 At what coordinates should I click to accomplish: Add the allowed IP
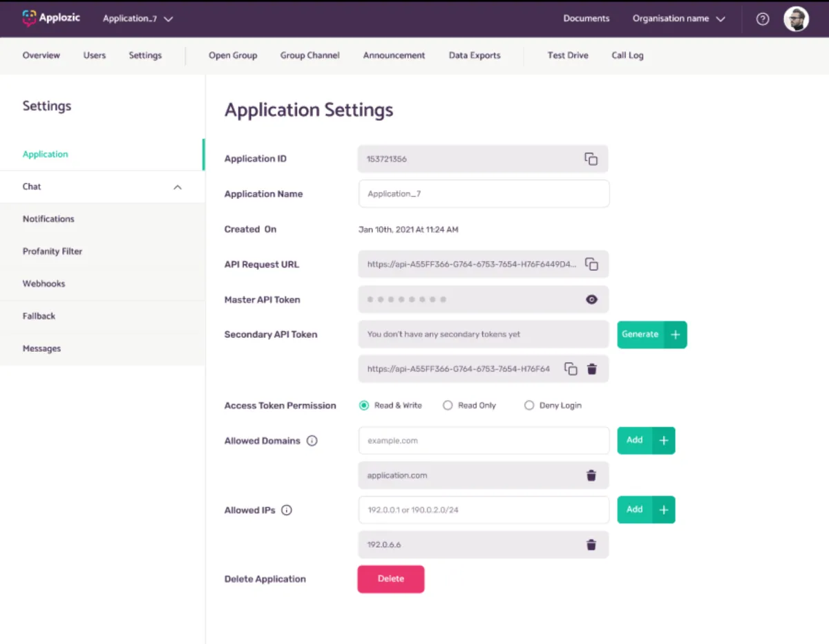click(x=646, y=509)
